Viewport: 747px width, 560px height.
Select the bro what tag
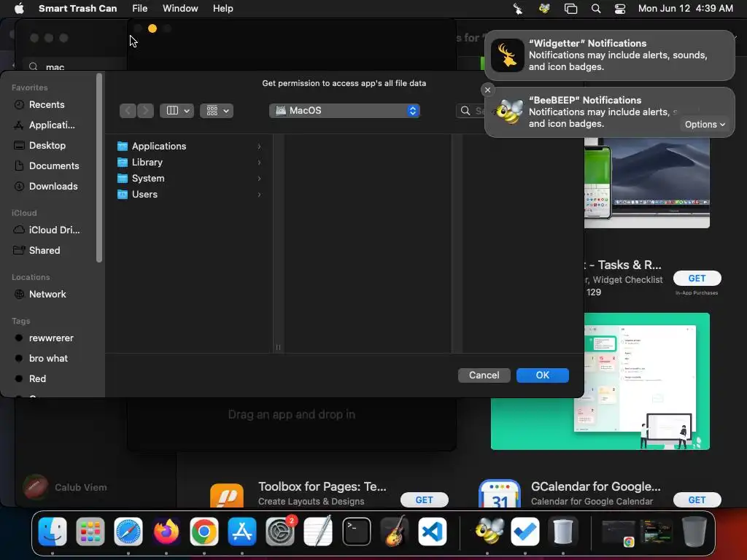tap(48, 359)
